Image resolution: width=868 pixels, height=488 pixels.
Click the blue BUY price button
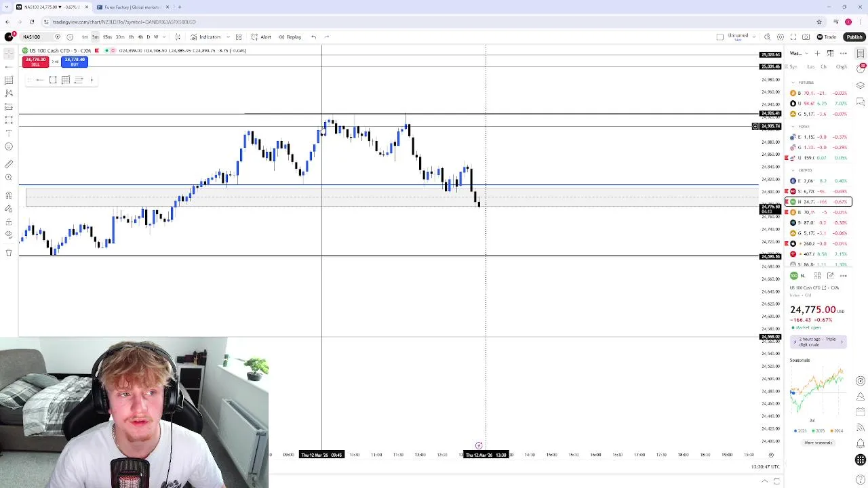tap(75, 62)
